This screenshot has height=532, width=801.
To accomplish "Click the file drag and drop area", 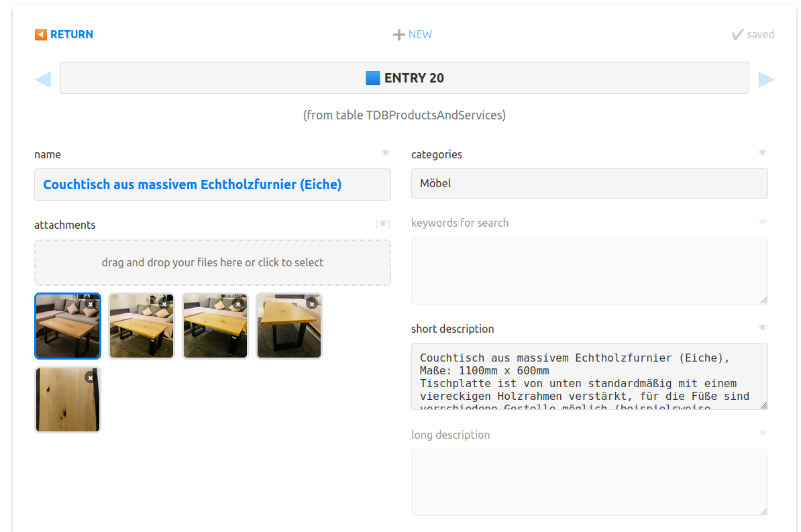I will coord(213,262).
